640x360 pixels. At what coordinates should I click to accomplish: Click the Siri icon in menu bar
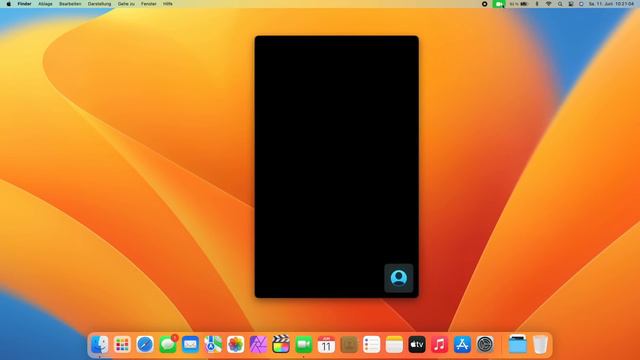(581, 4)
